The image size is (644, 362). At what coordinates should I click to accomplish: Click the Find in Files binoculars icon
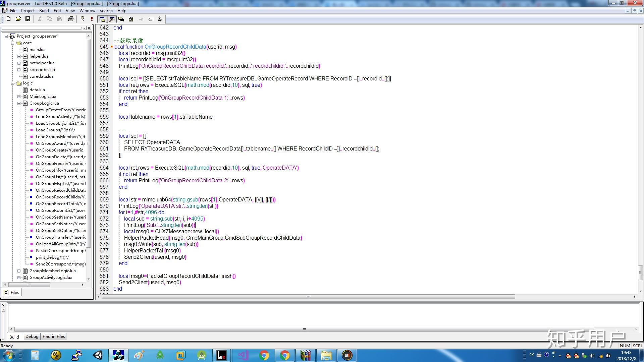tap(121, 19)
